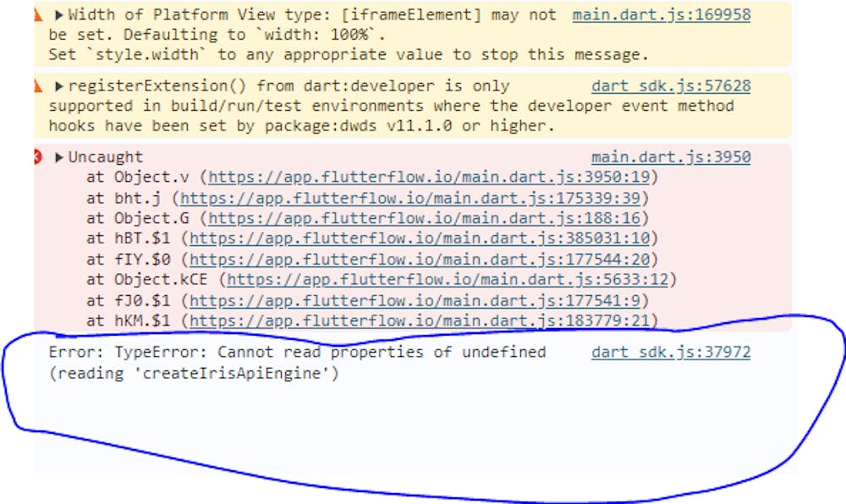Follow the bht.j stack link main.dart.js:175339:39
The height and width of the screenshot is (504, 846).
tap(410, 198)
